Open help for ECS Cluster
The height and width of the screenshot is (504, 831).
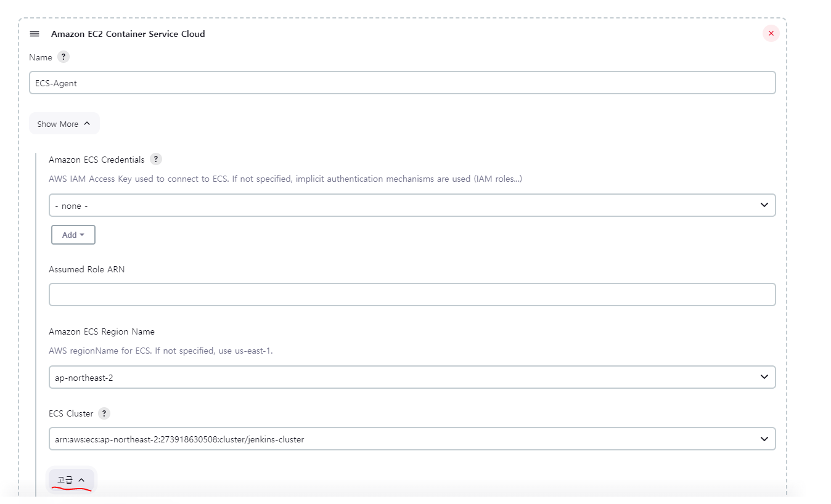point(104,413)
